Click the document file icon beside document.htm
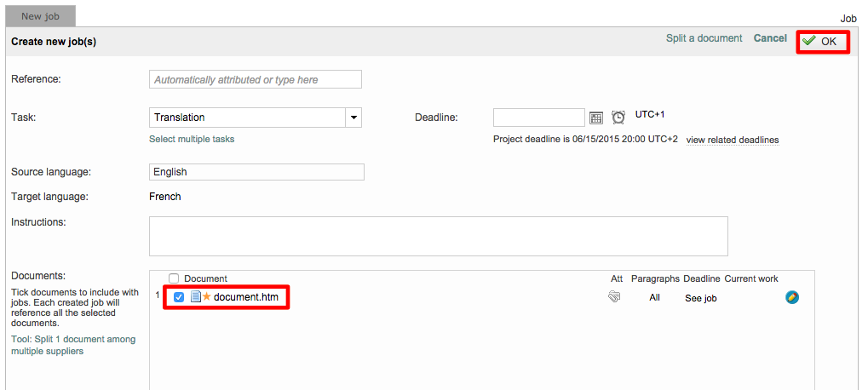This screenshot has height=390, width=868. point(195,297)
